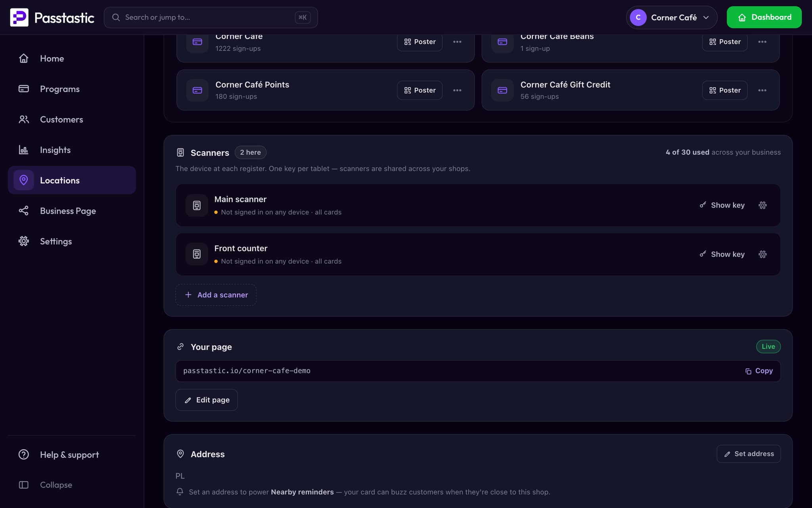
Task: Expand the Corner Café account dropdown
Action: coord(671,17)
